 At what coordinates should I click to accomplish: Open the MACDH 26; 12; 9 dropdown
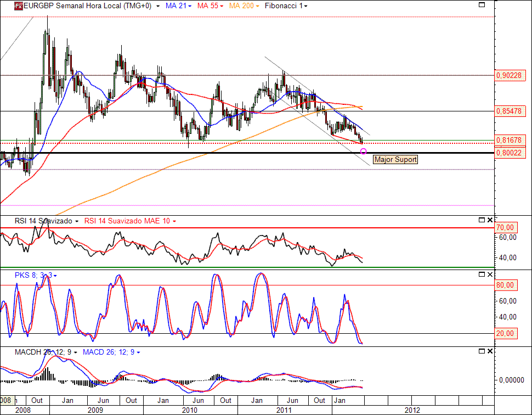75,352
